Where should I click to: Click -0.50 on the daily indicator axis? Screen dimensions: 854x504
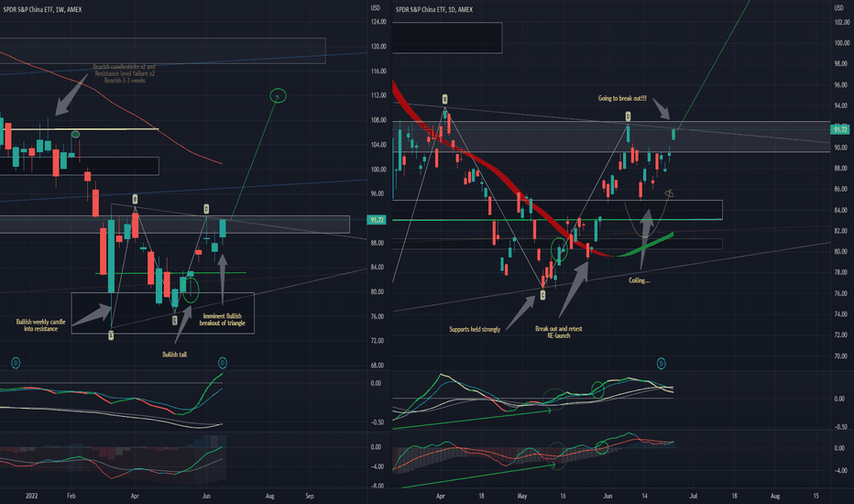pyautogui.click(x=840, y=427)
